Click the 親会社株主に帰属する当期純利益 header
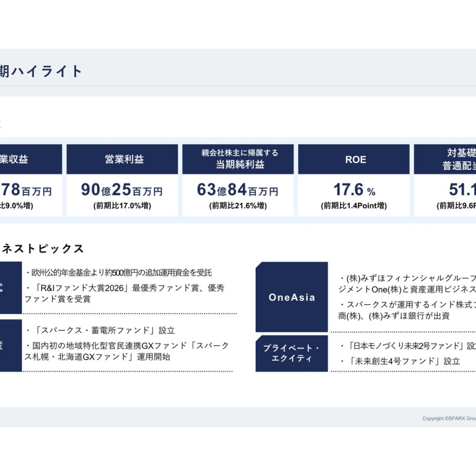 click(x=238, y=159)
